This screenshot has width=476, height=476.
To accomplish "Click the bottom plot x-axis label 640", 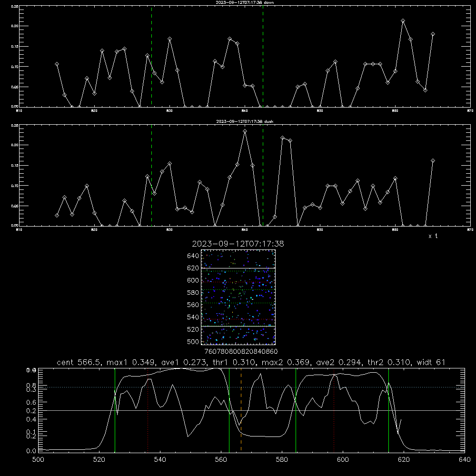I will pos(465,460).
